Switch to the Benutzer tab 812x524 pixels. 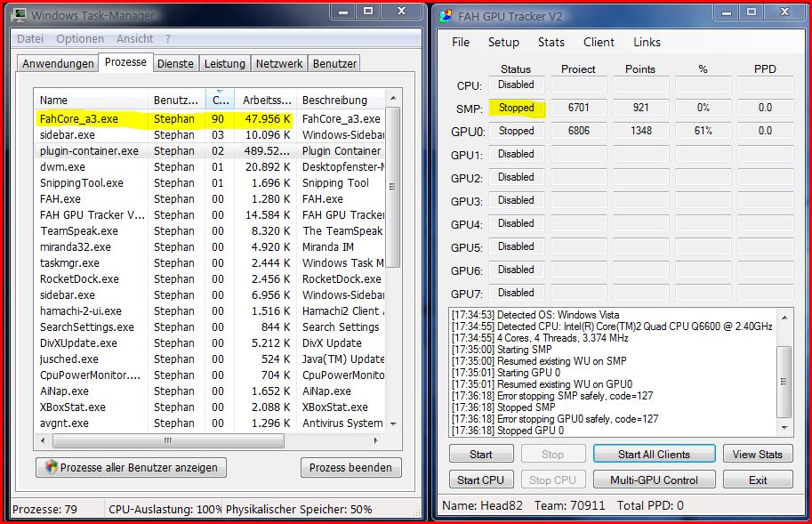(334, 64)
